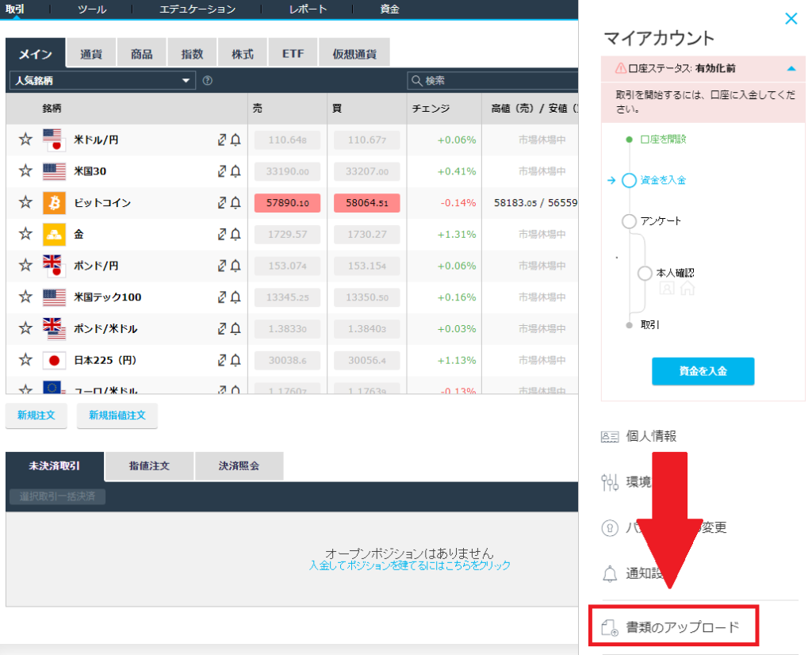Viewport: 812px width, 655px height.
Task: Open the popout icon in the 金 row
Action: pyautogui.click(x=222, y=235)
